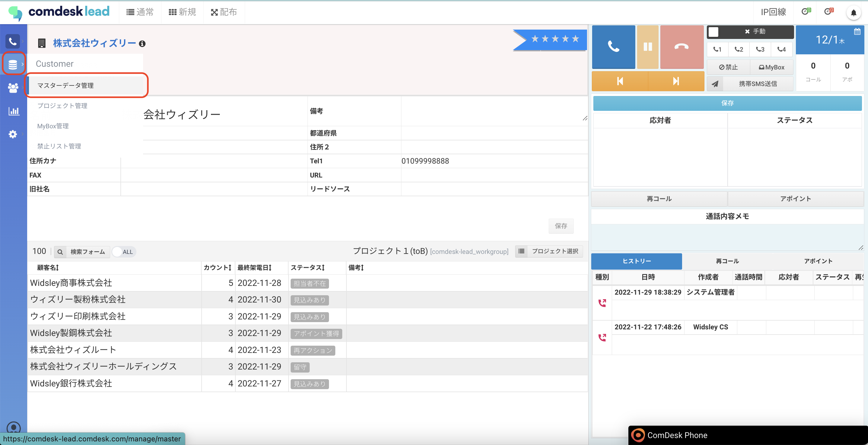
Task: Sort the table by the 顧客名 column
Action: (x=48, y=268)
